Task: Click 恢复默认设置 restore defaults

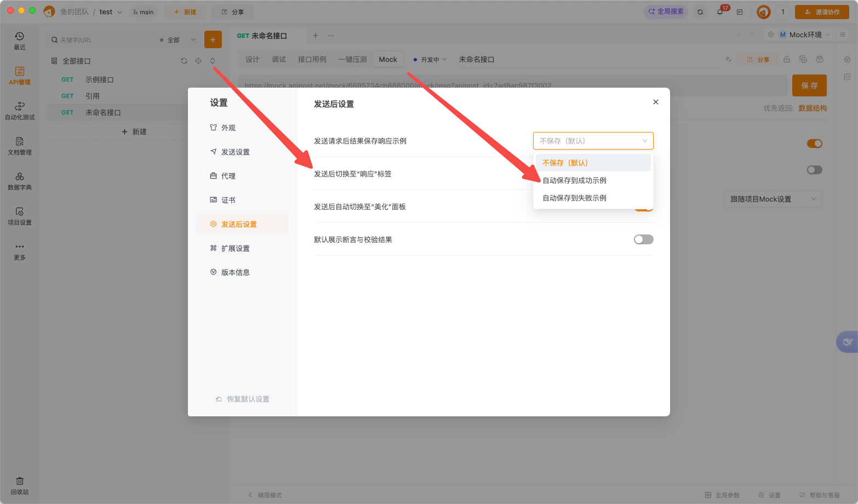Action: [x=243, y=399]
